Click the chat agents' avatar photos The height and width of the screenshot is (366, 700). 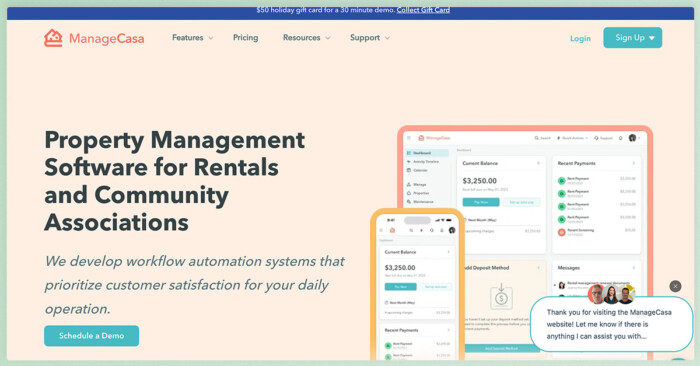pos(611,294)
